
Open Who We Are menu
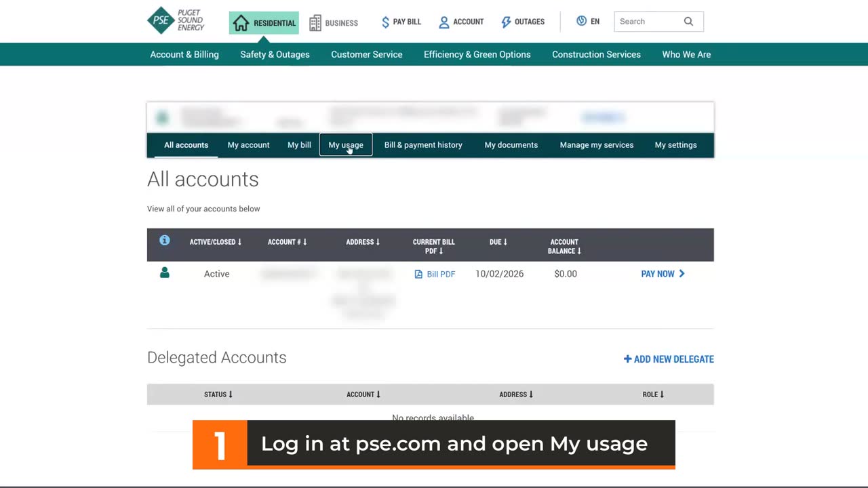[x=686, y=54]
